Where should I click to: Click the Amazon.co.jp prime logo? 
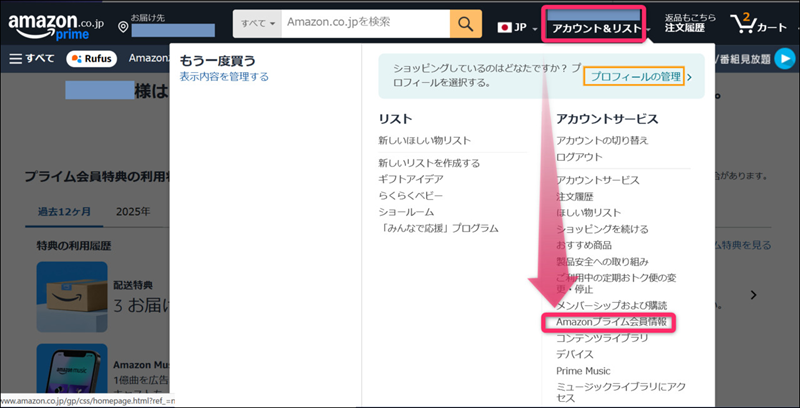pos(58,26)
